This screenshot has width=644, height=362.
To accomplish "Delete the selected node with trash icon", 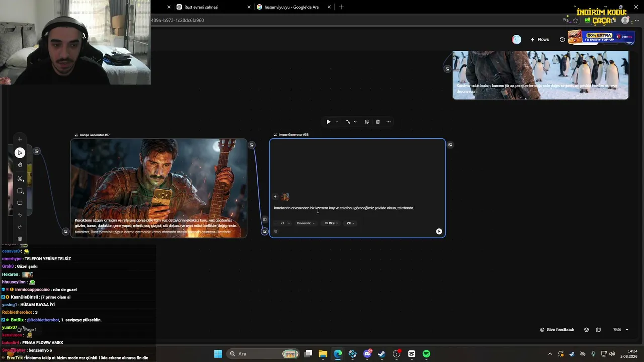I will (378, 122).
